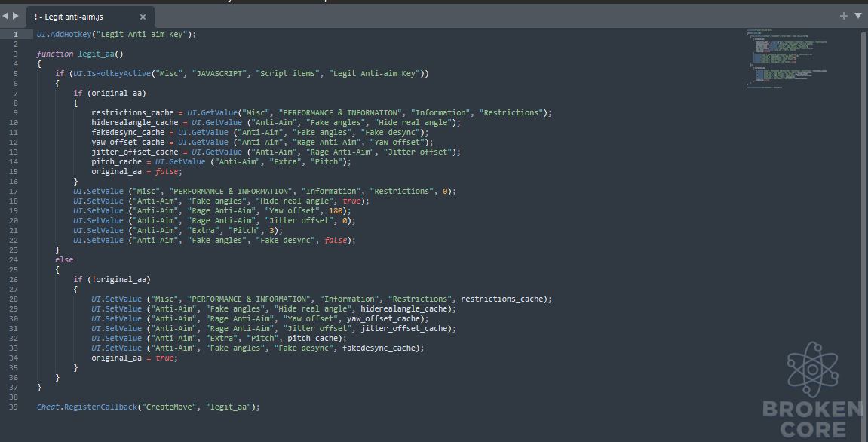Click UI.IsHotkeyActive on line 5
Image resolution: width=868 pixels, height=442 pixels.
[112, 74]
